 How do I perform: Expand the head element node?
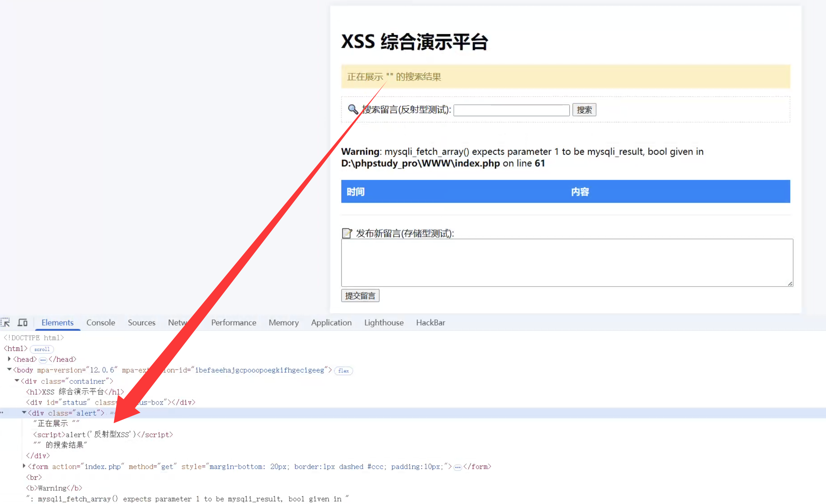[9, 359]
